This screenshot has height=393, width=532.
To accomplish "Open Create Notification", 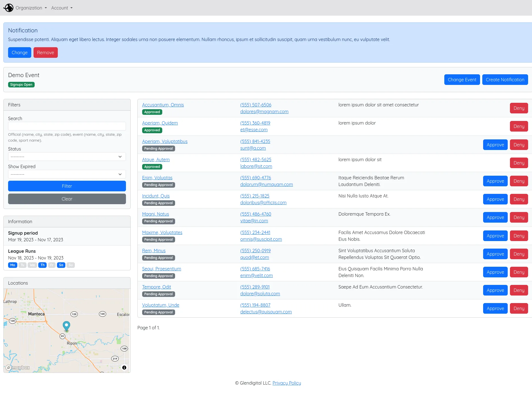I will (x=505, y=80).
